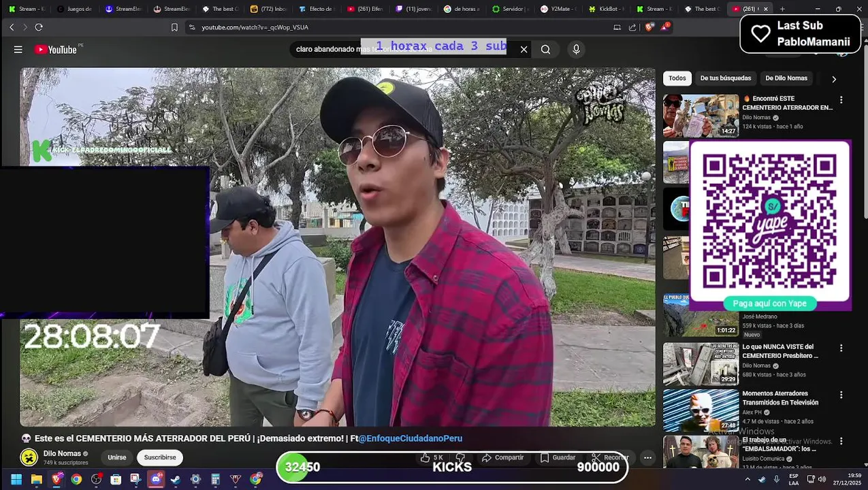Open more video actions with the three dots

pos(647,457)
